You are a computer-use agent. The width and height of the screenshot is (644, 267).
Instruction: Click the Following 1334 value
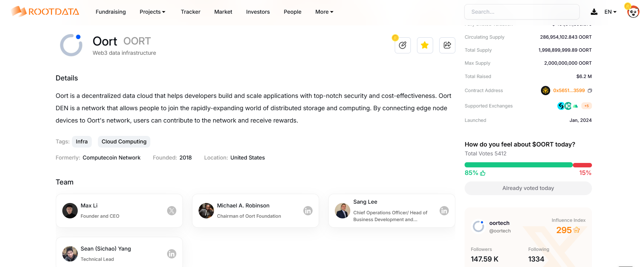[536, 259]
